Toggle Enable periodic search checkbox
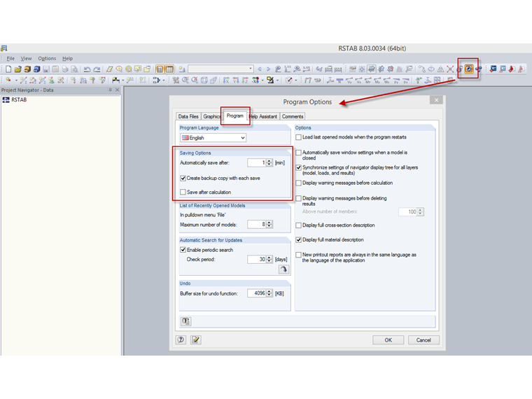The width and height of the screenshot is (532, 399). tap(183, 250)
